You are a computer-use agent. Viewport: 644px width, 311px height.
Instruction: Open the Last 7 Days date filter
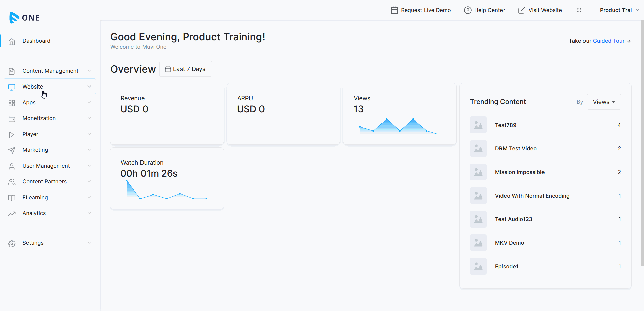pyautogui.click(x=186, y=69)
